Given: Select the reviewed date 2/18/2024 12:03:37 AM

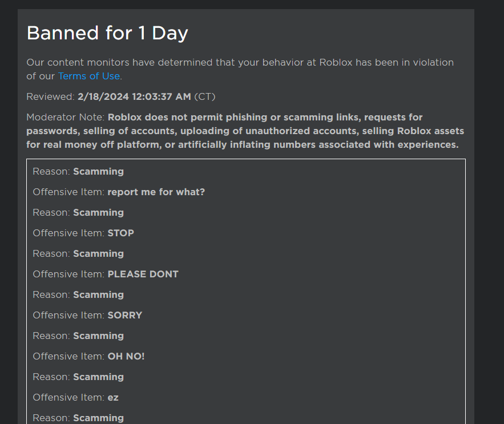Looking at the screenshot, I should coord(134,97).
